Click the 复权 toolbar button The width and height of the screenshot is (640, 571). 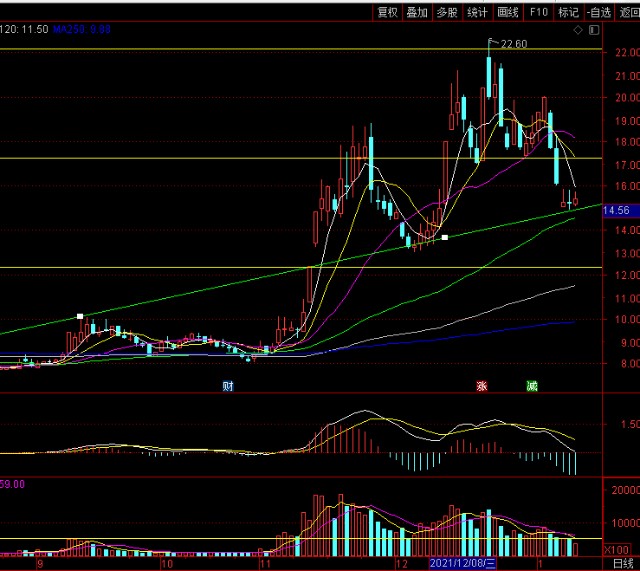387,12
